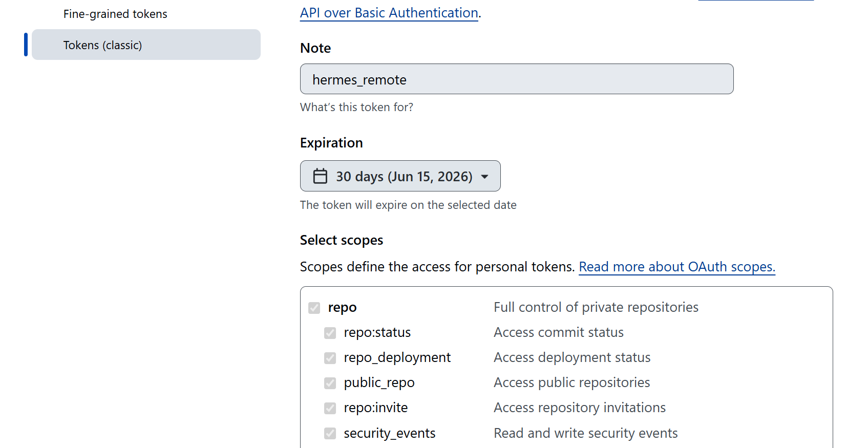Click 'Access commit status' description

click(x=559, y=332)
